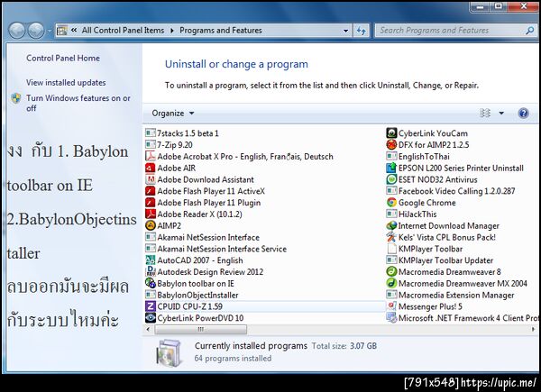Open the Organize dropdown menu
541x392 pixels.
pyautogui.click(x=173, y=113)
